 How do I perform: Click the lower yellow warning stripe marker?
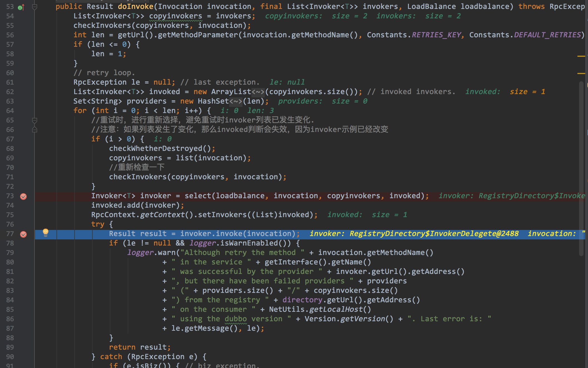point(581,73)
